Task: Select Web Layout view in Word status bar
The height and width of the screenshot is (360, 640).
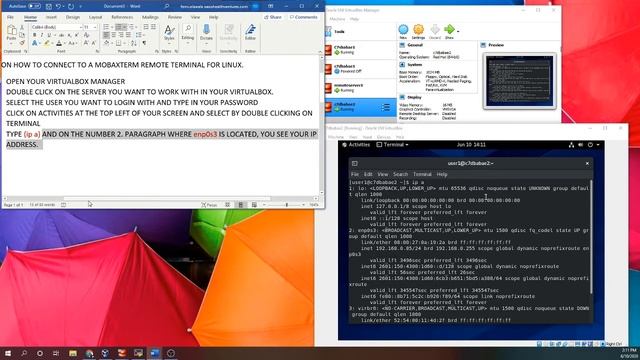Action: point(254,204)
